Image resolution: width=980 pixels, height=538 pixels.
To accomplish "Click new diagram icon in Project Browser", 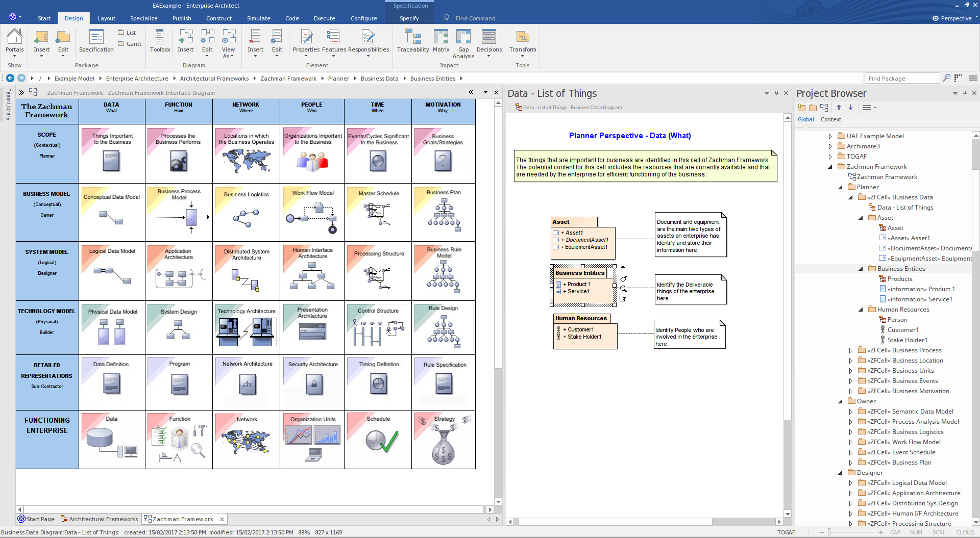I will click(824, 108).
